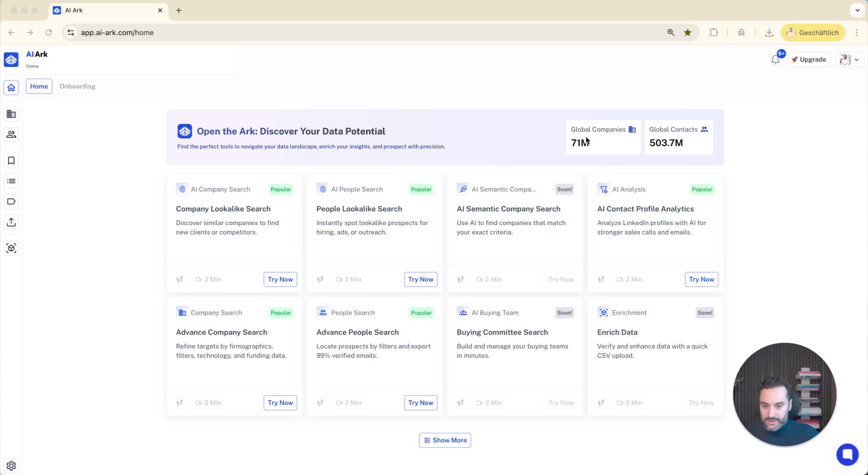868x475 pixels.
Task: Click the notifications bell icon
Action: point(775,60)
